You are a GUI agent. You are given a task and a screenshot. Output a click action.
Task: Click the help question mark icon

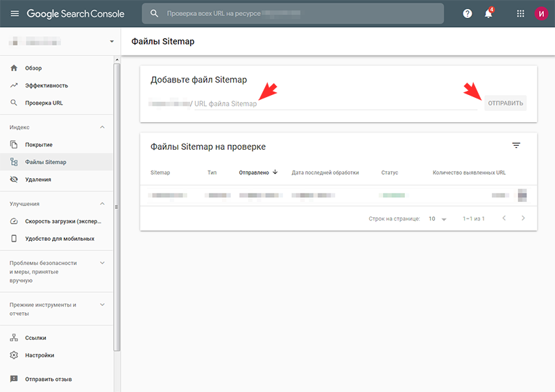pos(467,13)
